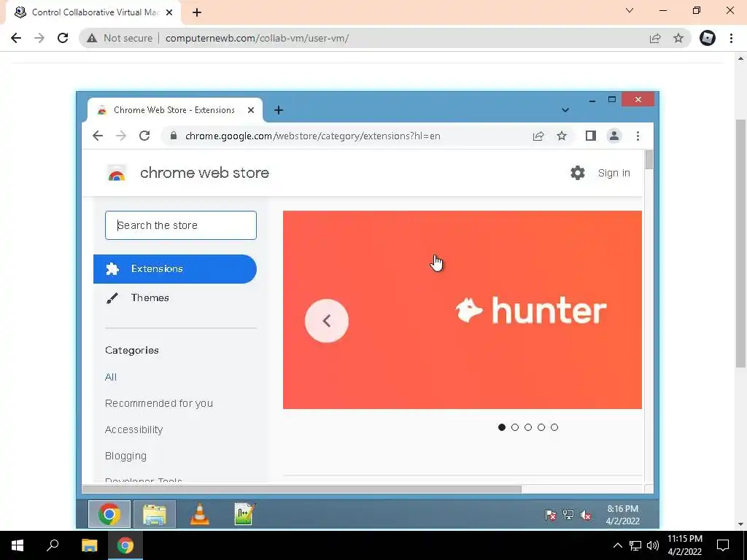Viewport: 747px width, 560px height.
Task: Select the second carousel dot
Action: [x=514, y=427]
